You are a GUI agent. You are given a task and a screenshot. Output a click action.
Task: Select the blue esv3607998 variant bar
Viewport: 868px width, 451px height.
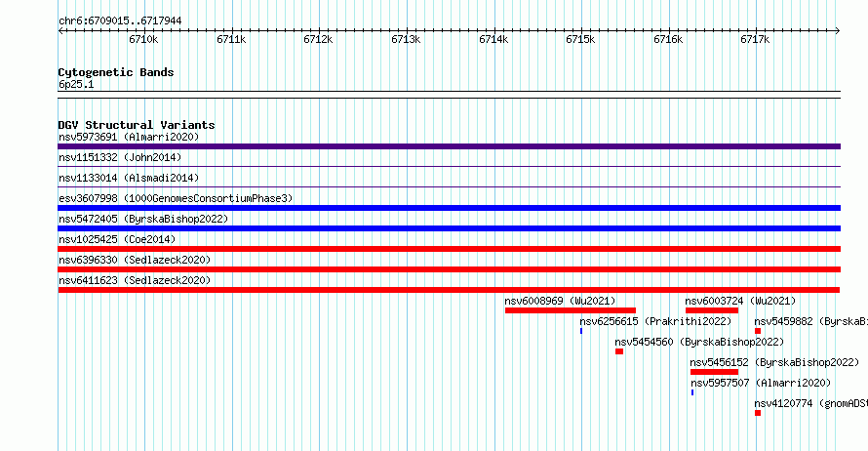tap(449, 208)
